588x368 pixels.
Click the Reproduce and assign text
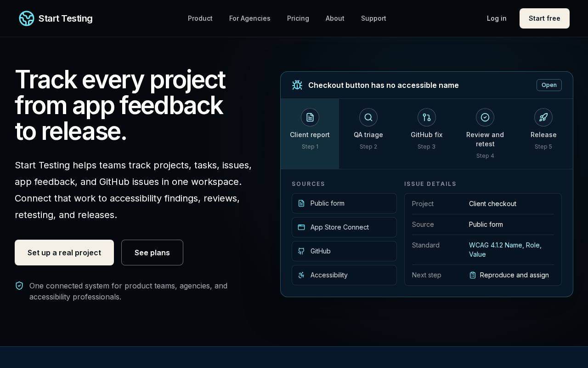coord(514,275)
